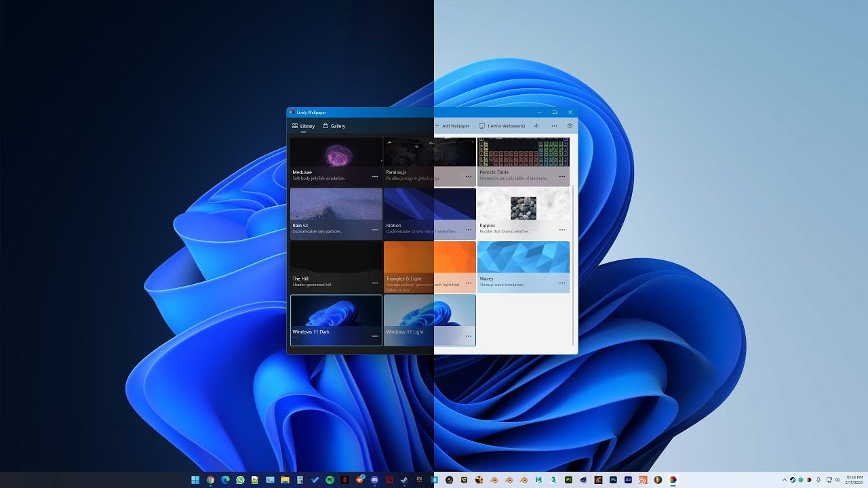Switch to the Library tab
The width and height of the screenshot is (868, 488).
click(x=303, y=126)
